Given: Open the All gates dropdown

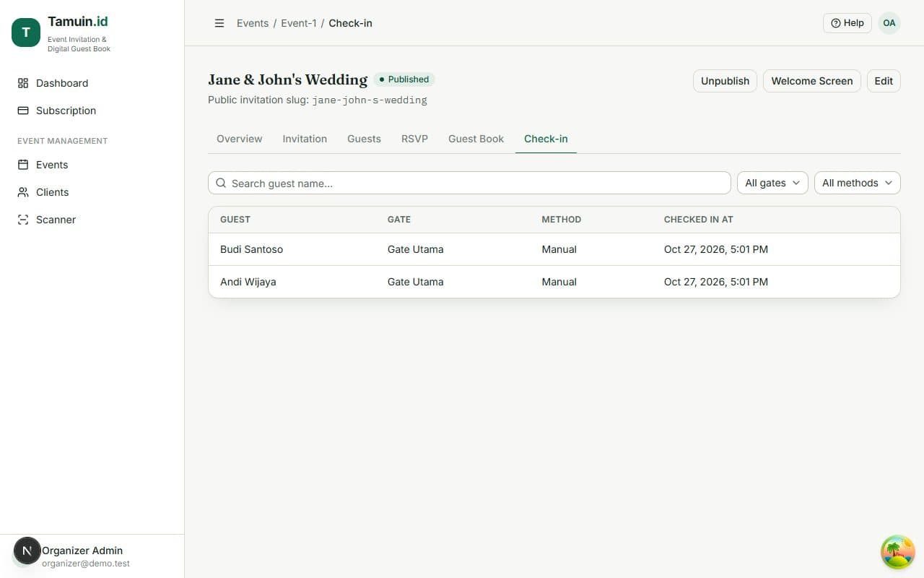Looking at the screenshot, I should click(x=772, y=183).
